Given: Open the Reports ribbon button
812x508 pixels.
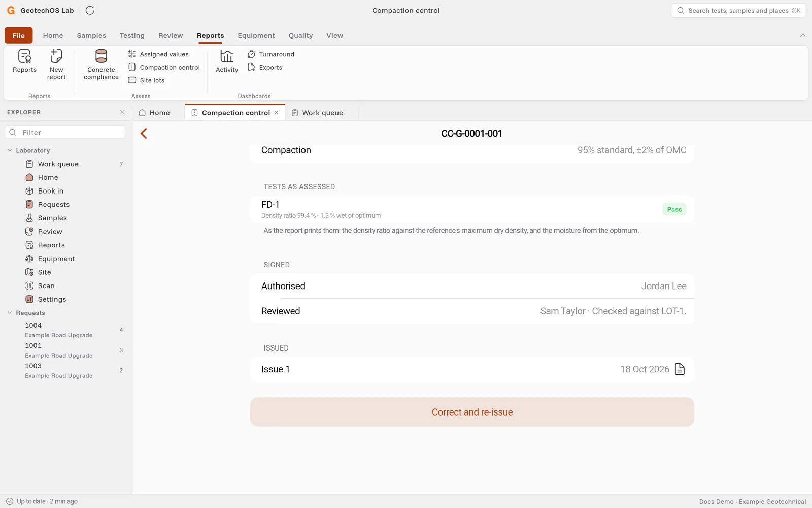Looking at the screenshot, I should tap(24, 61).
